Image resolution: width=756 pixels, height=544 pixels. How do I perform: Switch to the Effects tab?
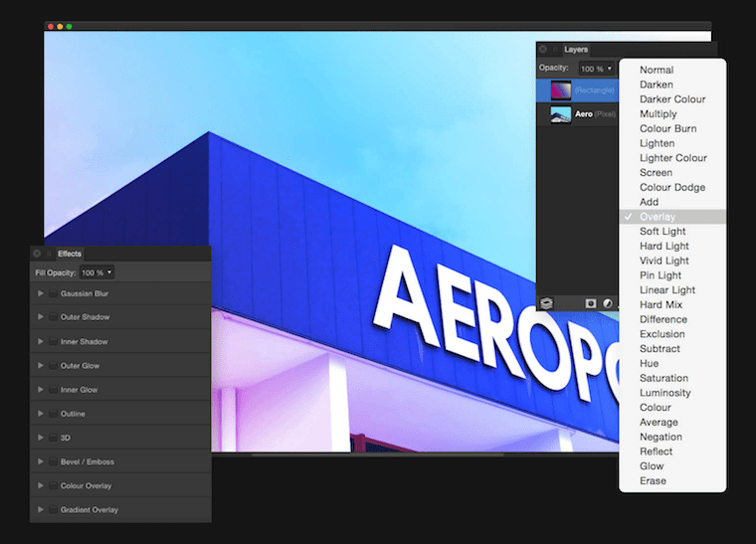coord(70,254)
